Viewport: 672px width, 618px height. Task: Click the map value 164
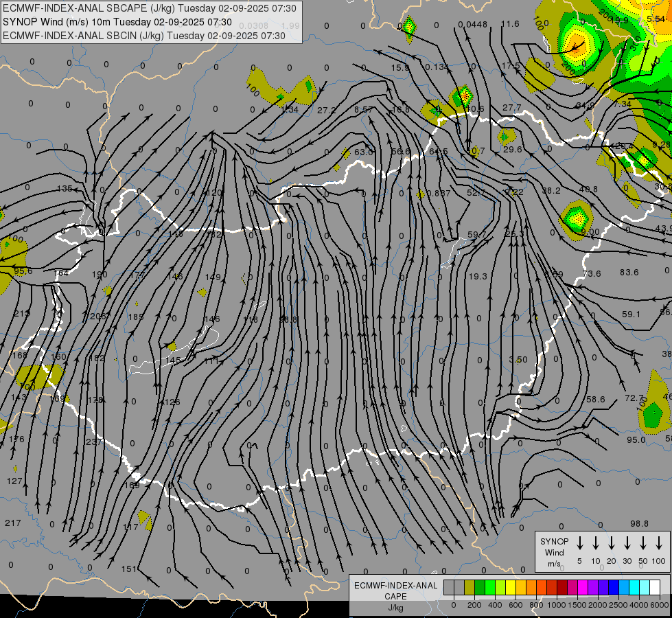(61, 273)
